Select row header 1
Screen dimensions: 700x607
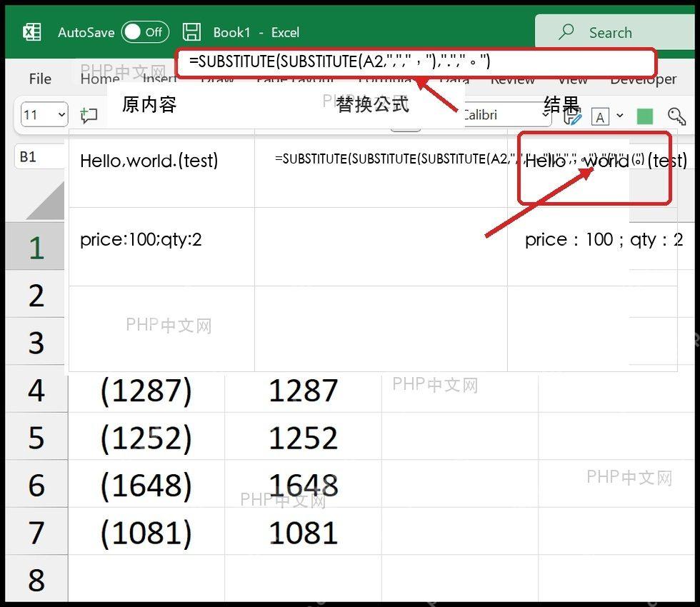[36, 246]
